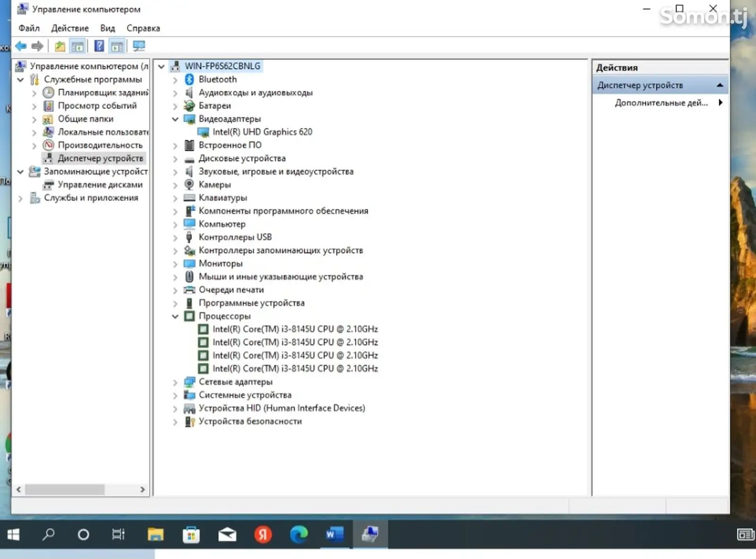Viewport: 756px width, 559px height.
Task: Select Звуковые, игровые и видеоустройства category
Action: tap(276, 172)
